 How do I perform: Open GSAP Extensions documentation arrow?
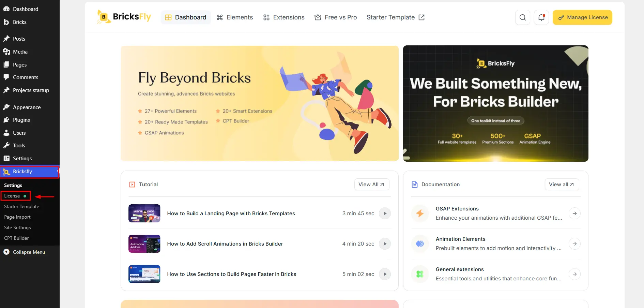575,214
